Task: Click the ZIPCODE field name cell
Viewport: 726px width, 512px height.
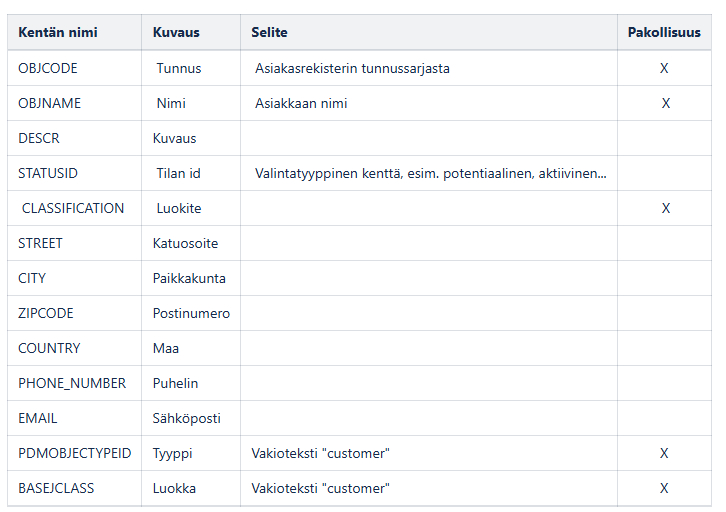Action: [46, 313]
